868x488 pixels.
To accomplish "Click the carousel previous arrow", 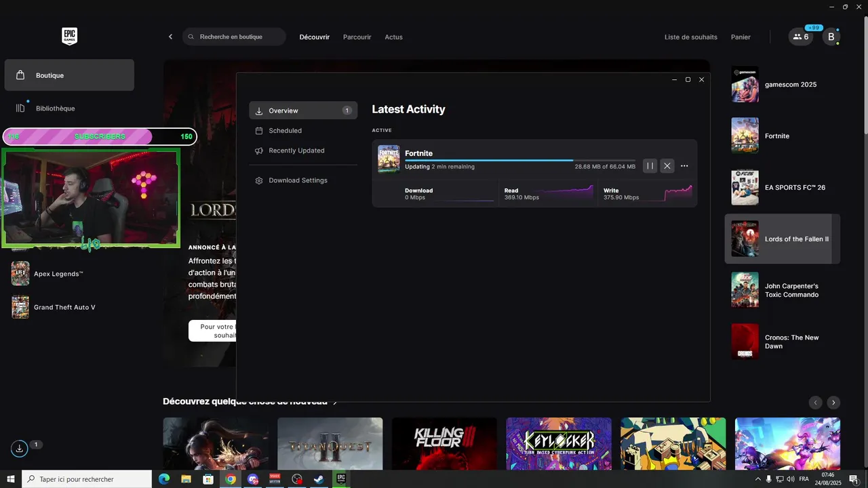I will coord(816,403).
